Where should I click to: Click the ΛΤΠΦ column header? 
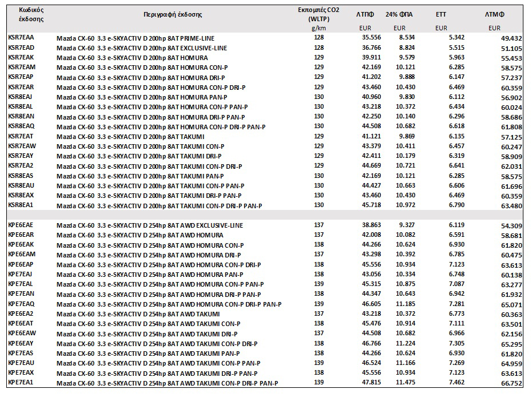pyautogui.click(x=365, y=14)
